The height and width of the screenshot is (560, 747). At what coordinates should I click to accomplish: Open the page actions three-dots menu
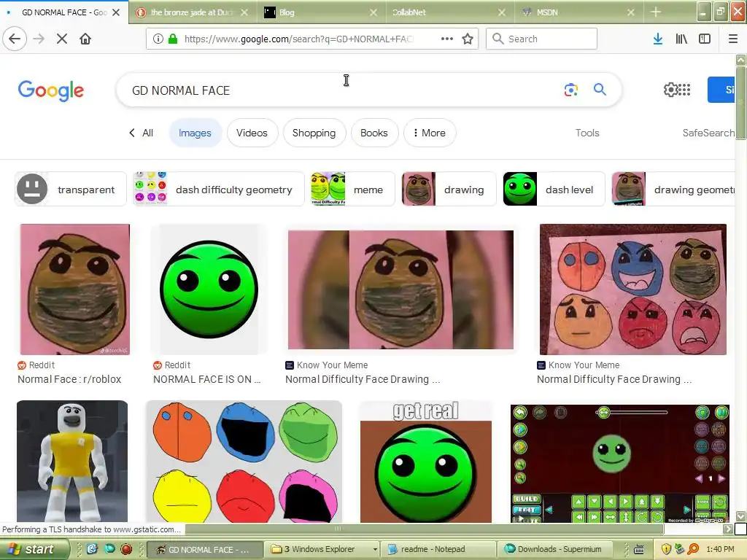coord(447,39)
